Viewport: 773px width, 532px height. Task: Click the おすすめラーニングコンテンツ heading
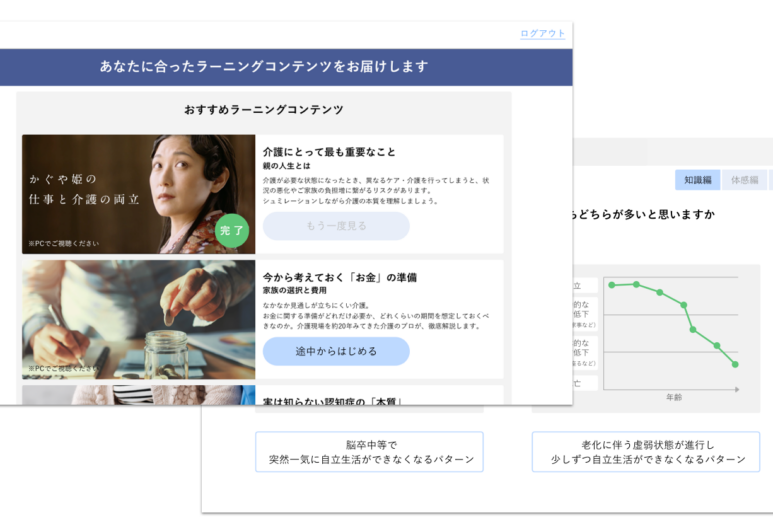click(264, 109)
